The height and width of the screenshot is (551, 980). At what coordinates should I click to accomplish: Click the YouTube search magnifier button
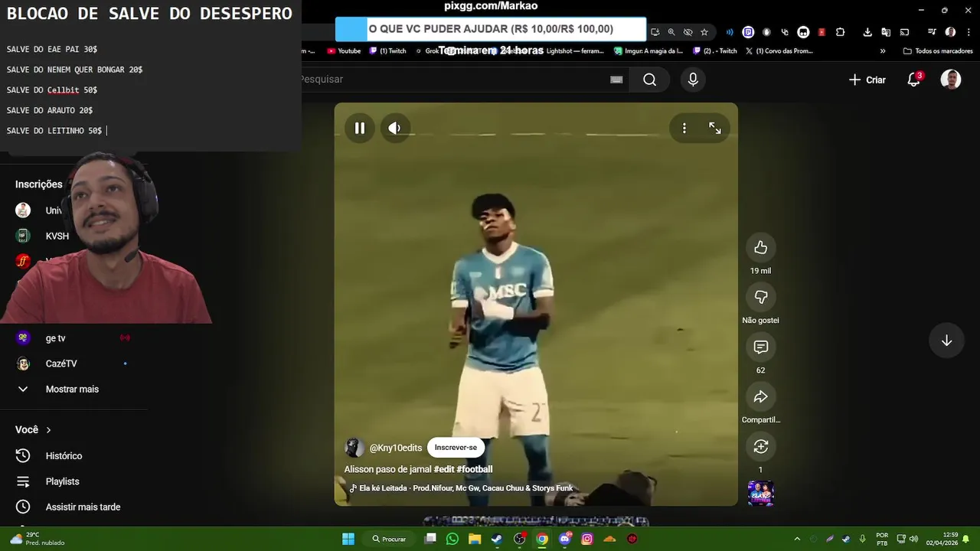pyautogui.click(x=650, y=80)
